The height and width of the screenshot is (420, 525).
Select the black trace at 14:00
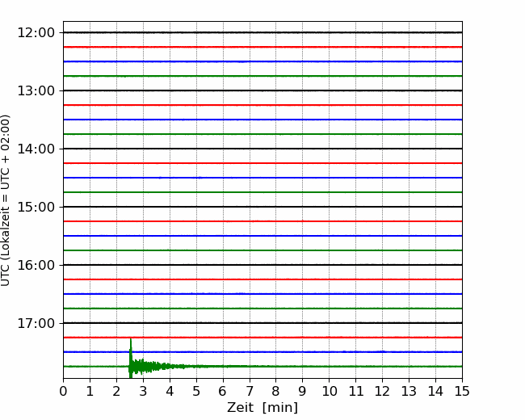coord(262,149)
